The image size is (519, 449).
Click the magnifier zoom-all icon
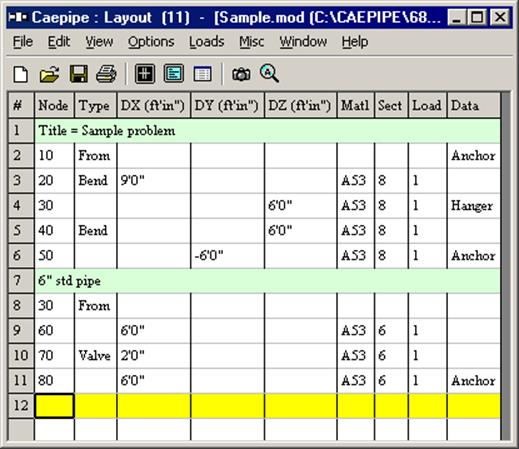tap(269, 73)
